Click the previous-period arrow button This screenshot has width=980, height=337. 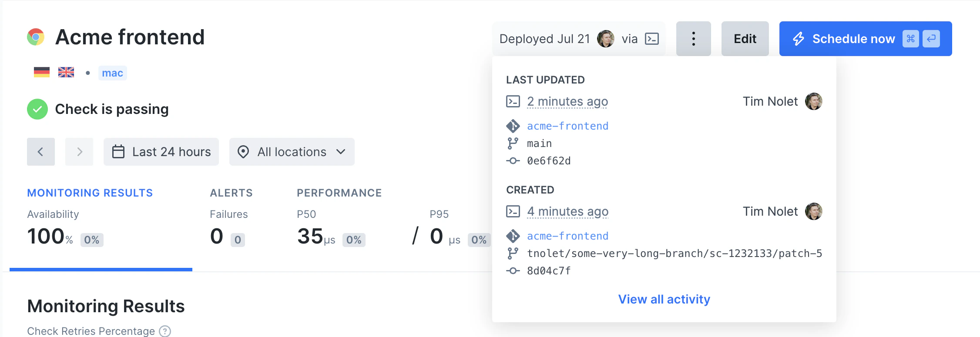40,151
